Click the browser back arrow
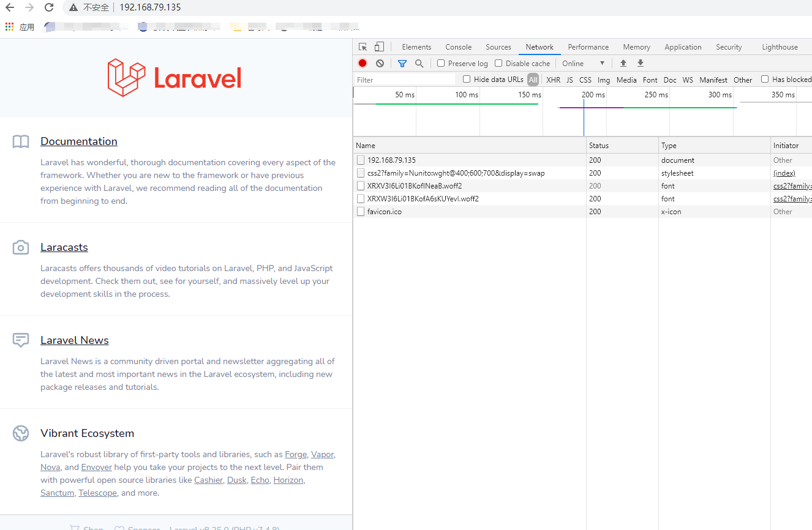The height and width of the screenshot is (530, 812). click(10, 8)
